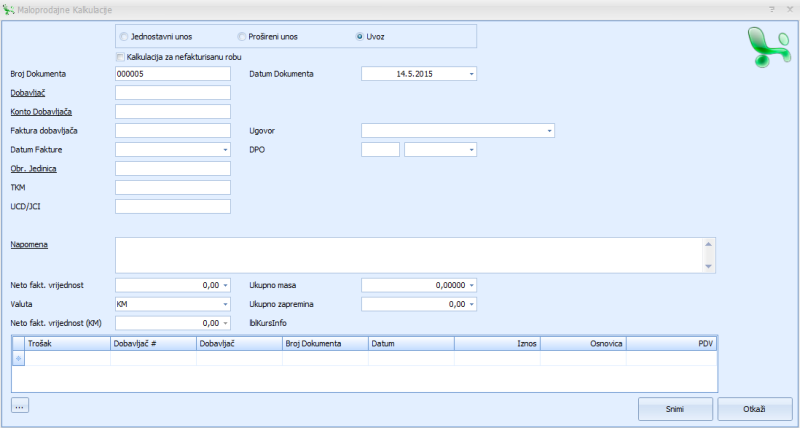Click the help question mark in title bar
Viewport: 800px width, 428px height.
coord(772,9)
